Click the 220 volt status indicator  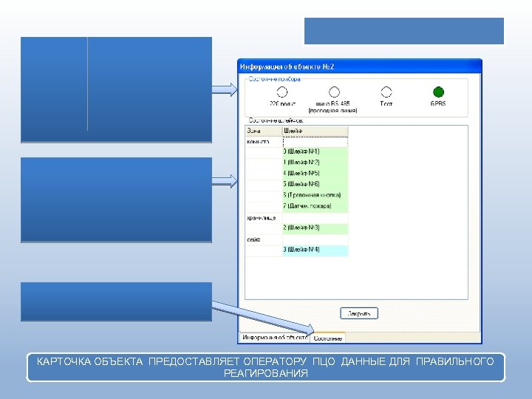click(282, 92)
